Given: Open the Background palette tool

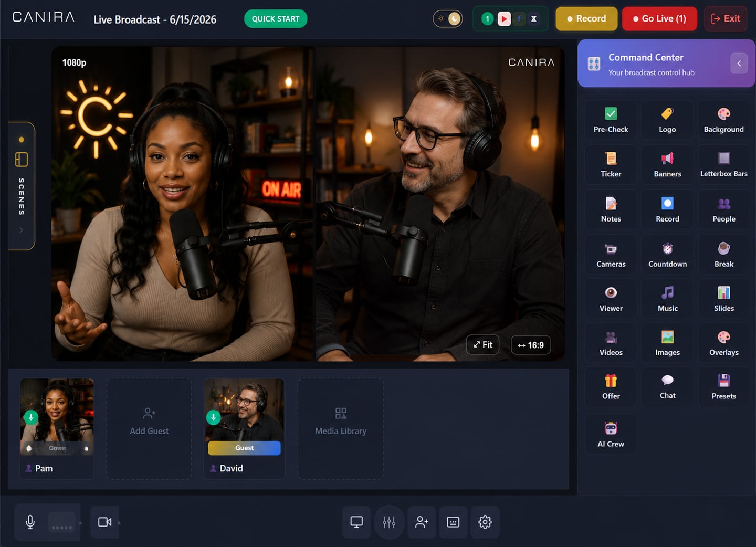Looking at the screenshot, I should pyautogui.click(x=723, y=120).
